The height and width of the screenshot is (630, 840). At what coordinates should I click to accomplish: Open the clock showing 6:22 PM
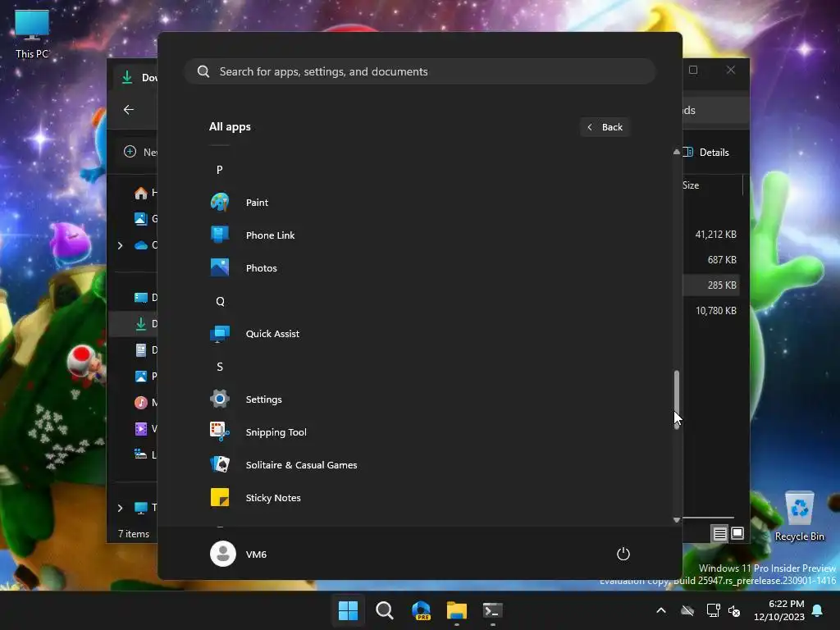(779, 610)
